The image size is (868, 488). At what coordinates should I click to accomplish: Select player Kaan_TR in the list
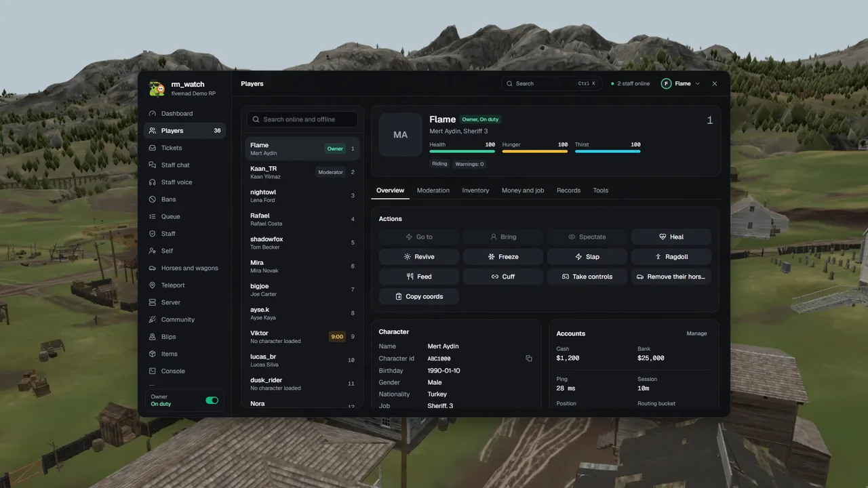click(302, 172)
